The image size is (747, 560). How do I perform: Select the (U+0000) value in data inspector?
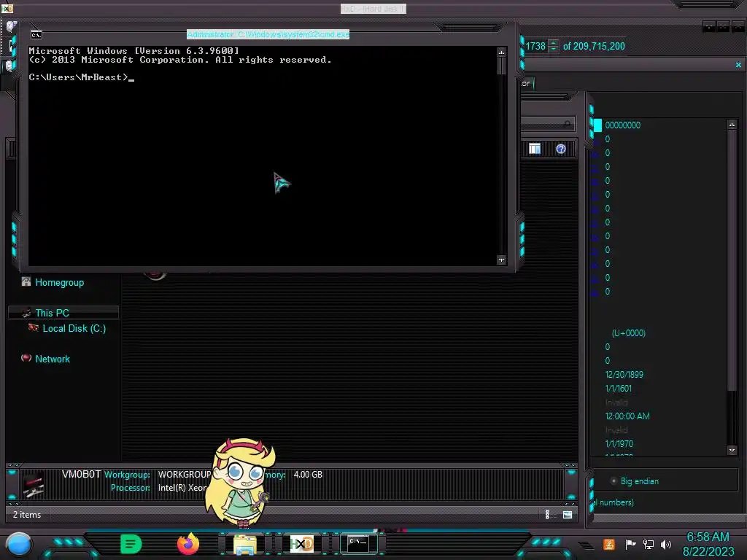click(x=628, y=332)
